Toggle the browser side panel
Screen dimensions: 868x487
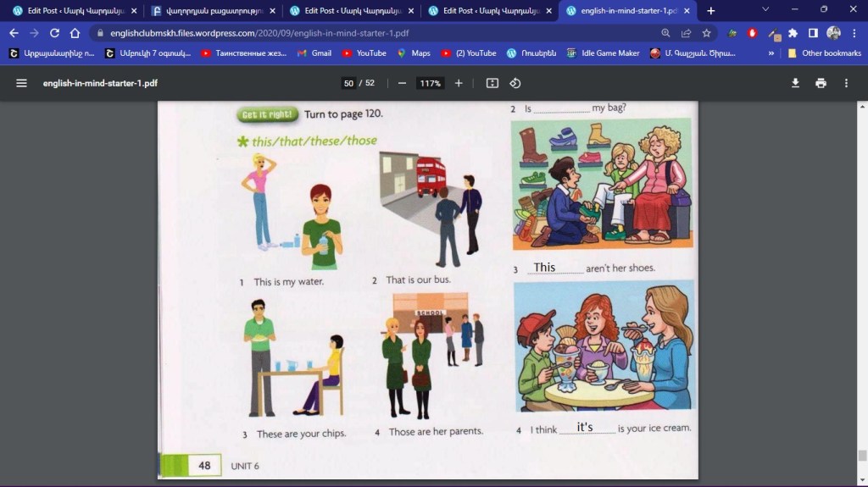(x=813, y=33)
